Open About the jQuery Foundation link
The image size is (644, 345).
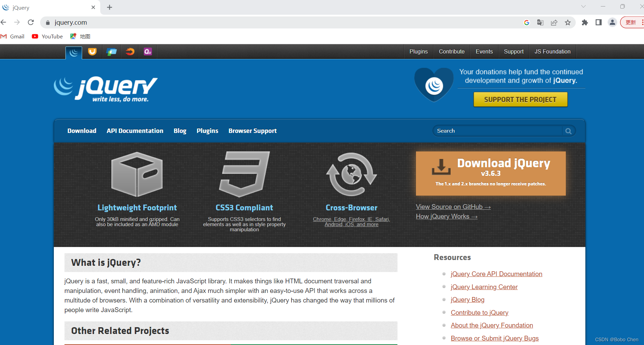pos(492,325)
